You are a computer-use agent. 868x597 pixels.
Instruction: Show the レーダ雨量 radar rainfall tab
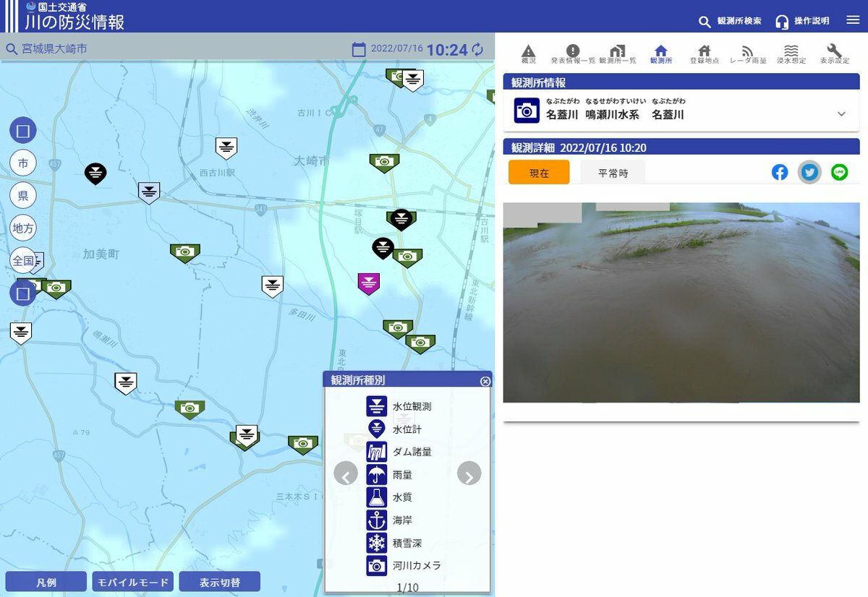click(x=748, y=54)
